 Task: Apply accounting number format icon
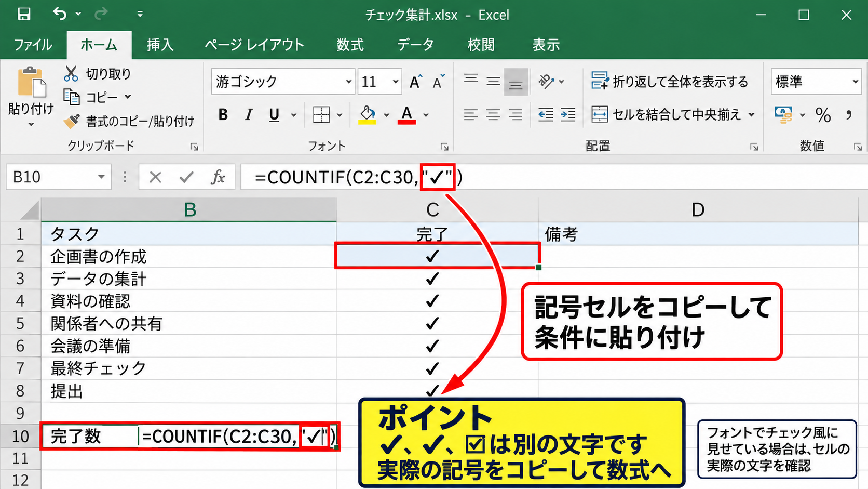click(x=783, y=114)
